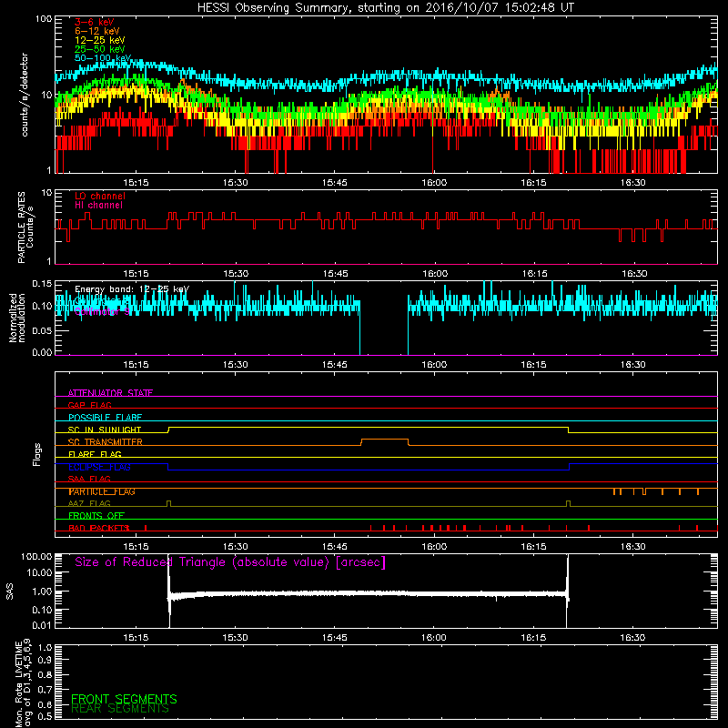Click the 0.05 modulation axis value

point(42,330)
